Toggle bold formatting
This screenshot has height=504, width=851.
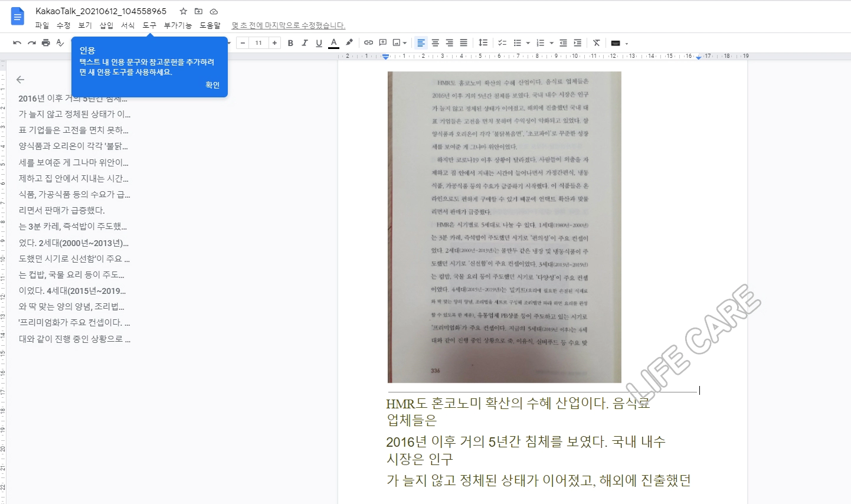(x=290, y=42)
